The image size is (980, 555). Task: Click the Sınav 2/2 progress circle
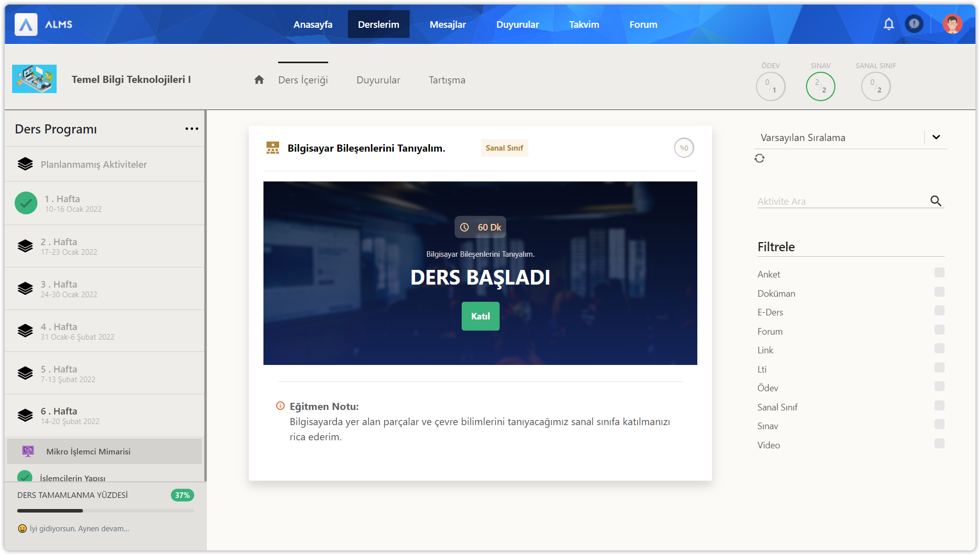coord(820,86)
